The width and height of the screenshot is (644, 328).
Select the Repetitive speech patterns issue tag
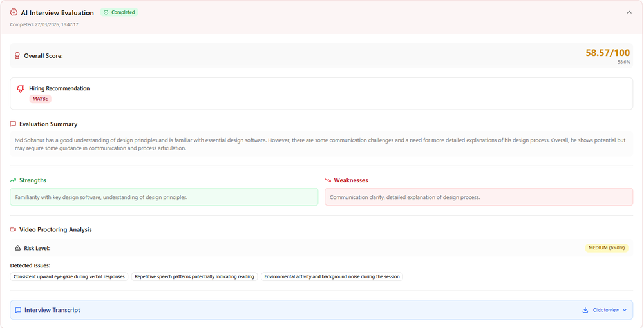pos(194,276)
